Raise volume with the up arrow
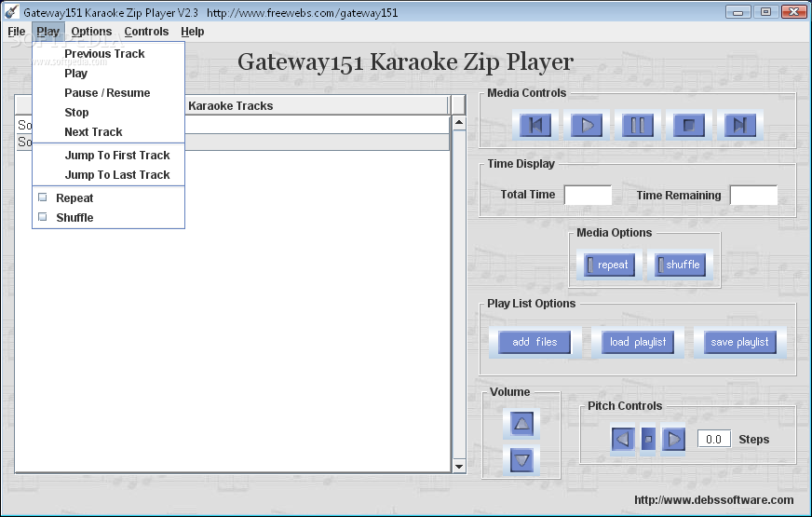 (521, 424)
